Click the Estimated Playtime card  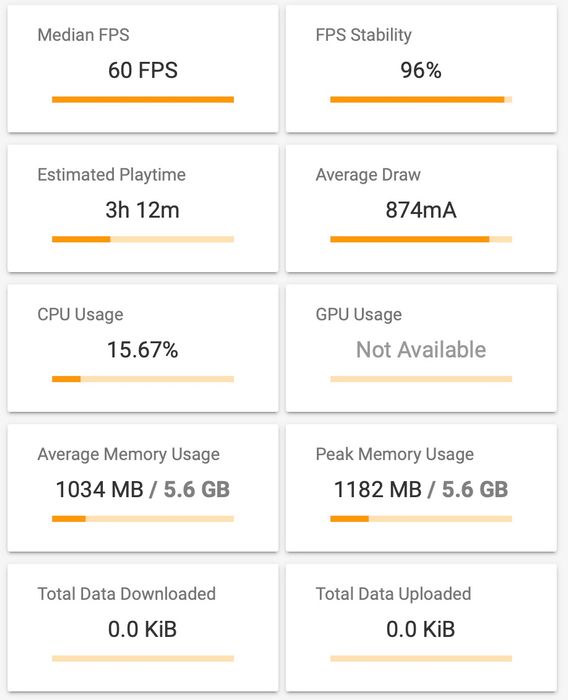click(143, 208)
